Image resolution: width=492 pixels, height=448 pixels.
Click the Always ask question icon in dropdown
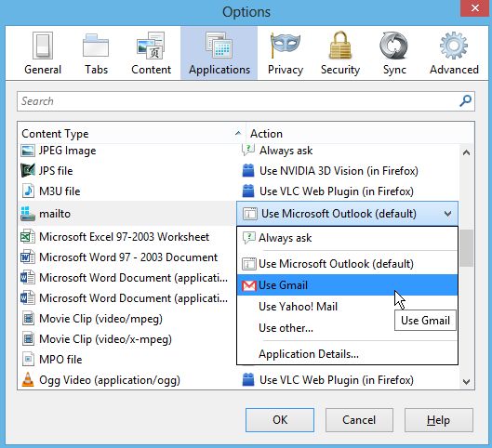coord(249,238)
